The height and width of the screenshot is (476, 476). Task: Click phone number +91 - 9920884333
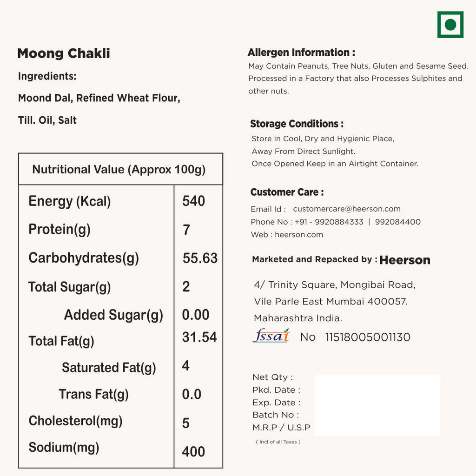(329, 222)
